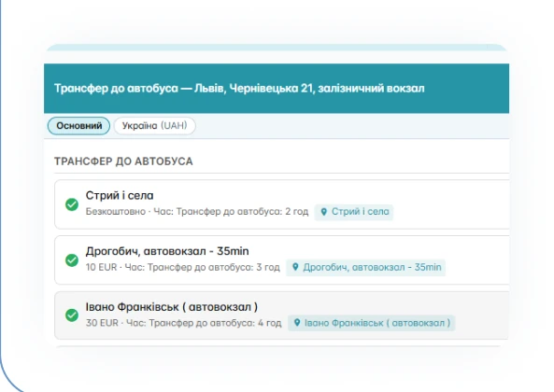
Task: Click the 30 EUR price details text
Action: (183, 323)
